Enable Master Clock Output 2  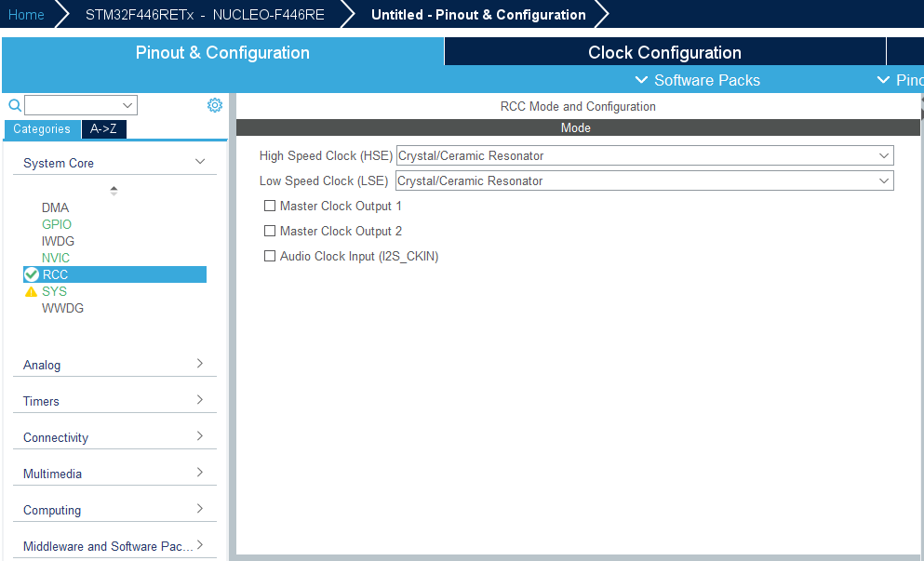270,231
